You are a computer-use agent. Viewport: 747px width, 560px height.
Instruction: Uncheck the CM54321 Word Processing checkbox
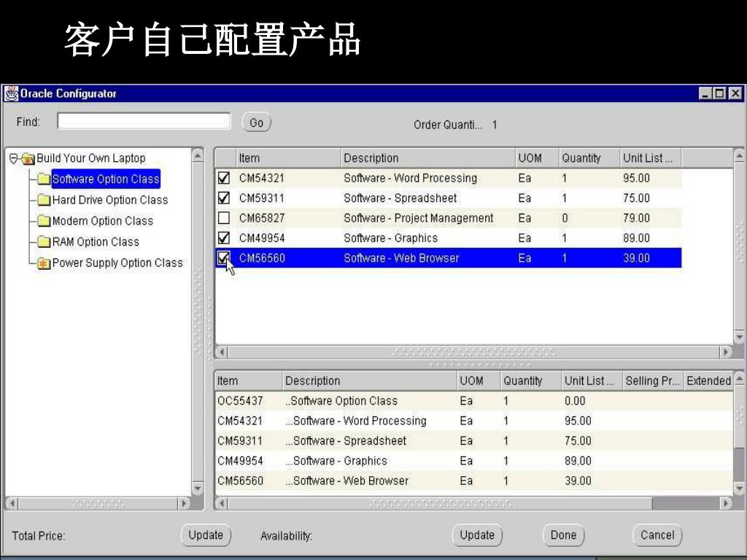click(223, 178)
